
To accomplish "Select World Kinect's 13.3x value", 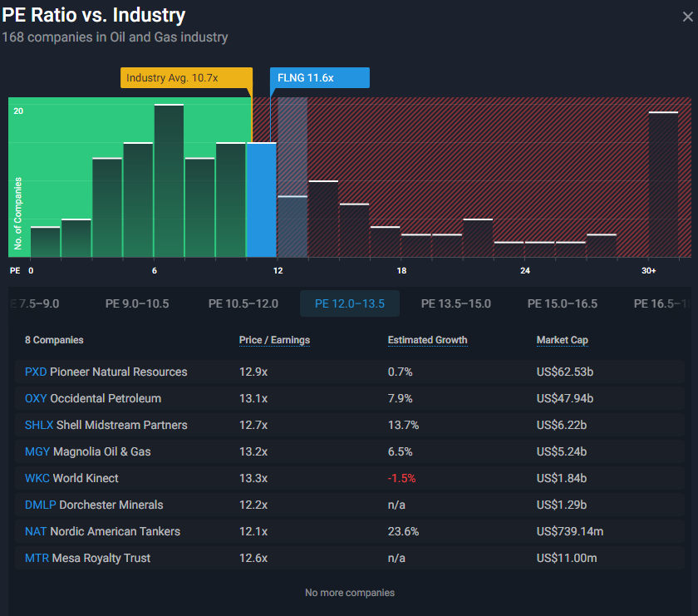I will [x=253, y=478].
